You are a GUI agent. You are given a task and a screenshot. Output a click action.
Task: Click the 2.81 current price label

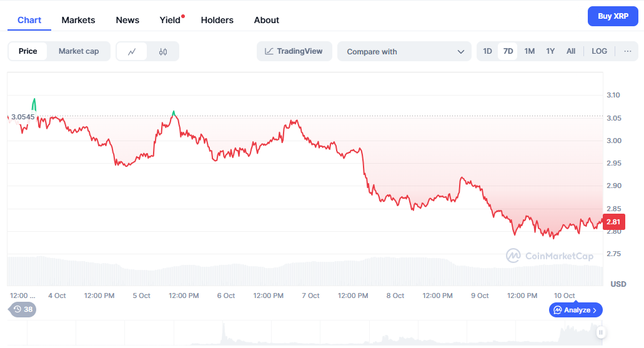[614, 221]
